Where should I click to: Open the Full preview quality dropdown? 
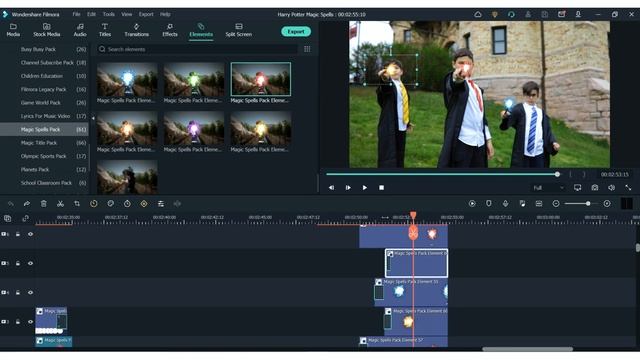pos(548,188)
